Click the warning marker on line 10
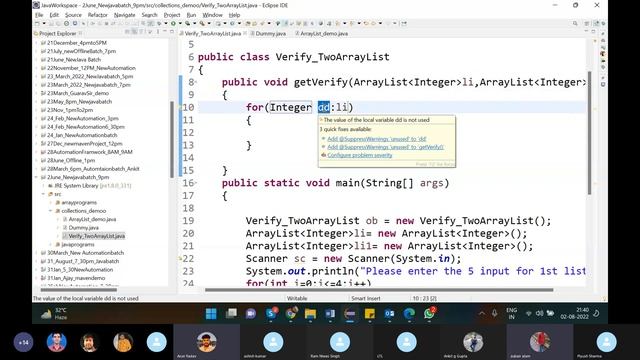This screenshot has height=360, width=640. tap(180, 108)
